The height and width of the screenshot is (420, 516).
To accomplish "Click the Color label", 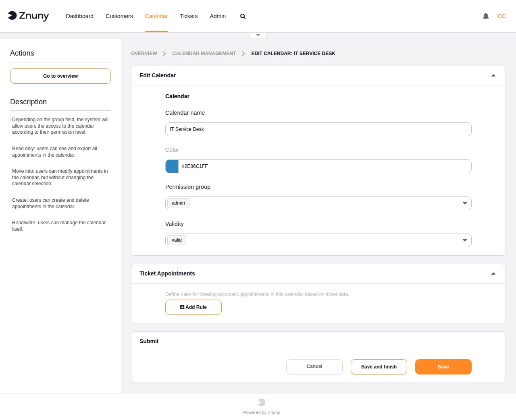I will (172, 150).
